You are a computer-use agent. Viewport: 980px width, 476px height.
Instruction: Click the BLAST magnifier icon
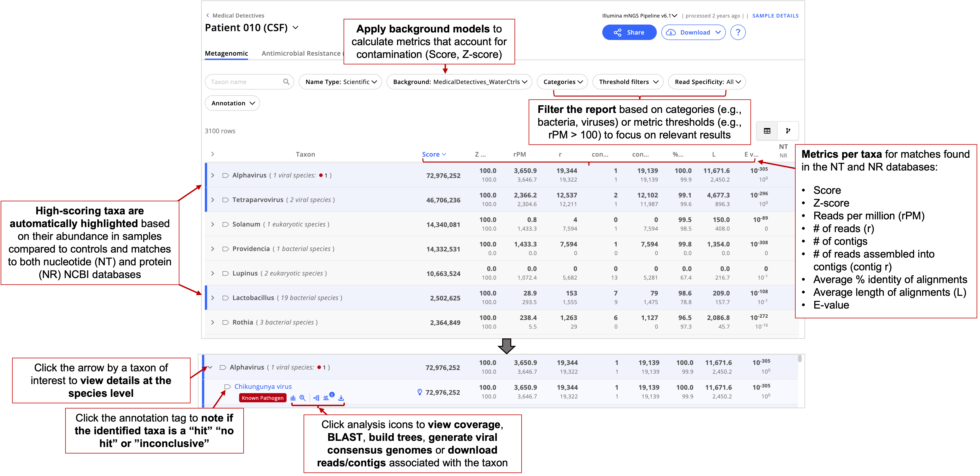tap(303, 398)
